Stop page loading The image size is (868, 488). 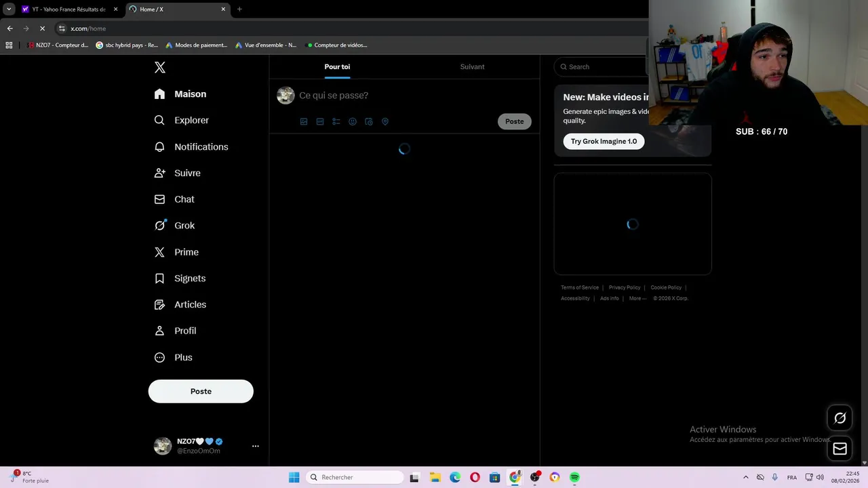[x=42, y=28]
